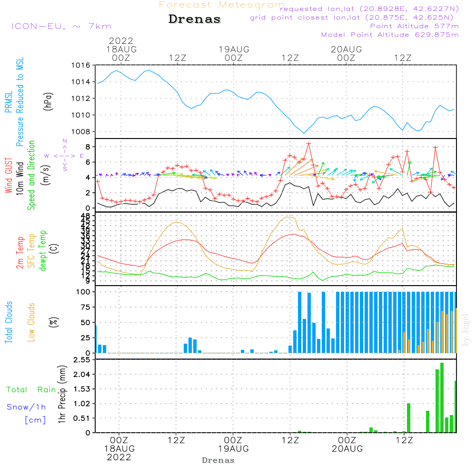Click the tallest green rain bar
Image resolution: width=476 pixels, height=476 pixels.
coord(442,397)
